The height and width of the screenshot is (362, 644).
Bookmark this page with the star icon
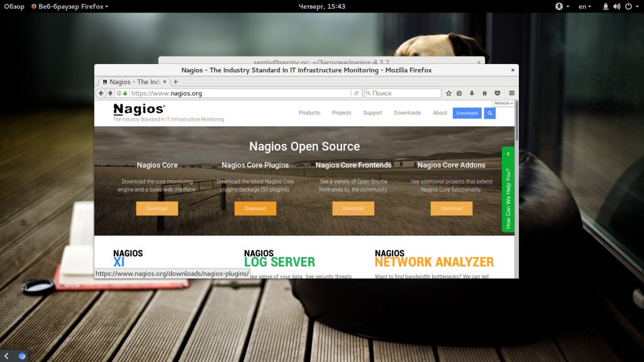tap(448, 93)
